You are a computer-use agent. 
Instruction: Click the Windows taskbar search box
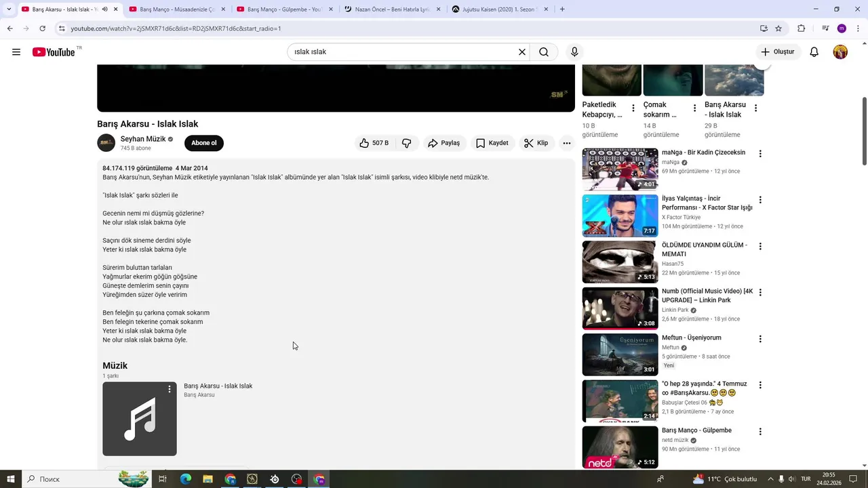88,479
